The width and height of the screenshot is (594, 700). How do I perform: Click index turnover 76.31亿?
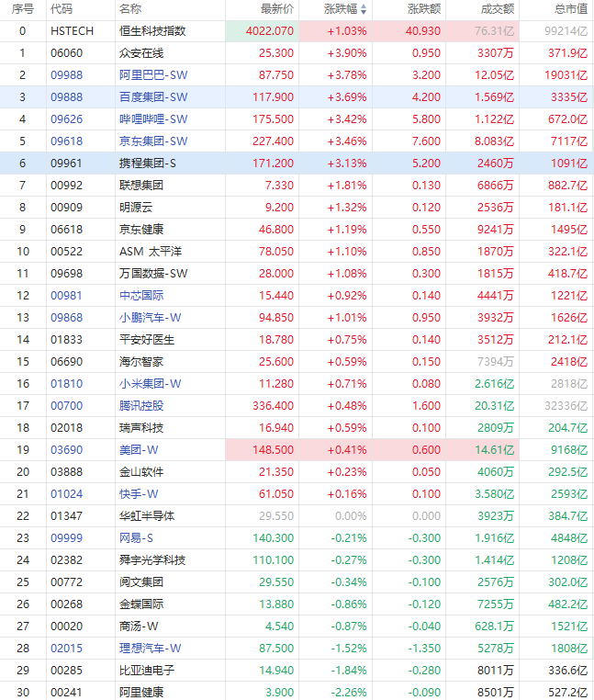pyautogui.click(x=495, y=31)
